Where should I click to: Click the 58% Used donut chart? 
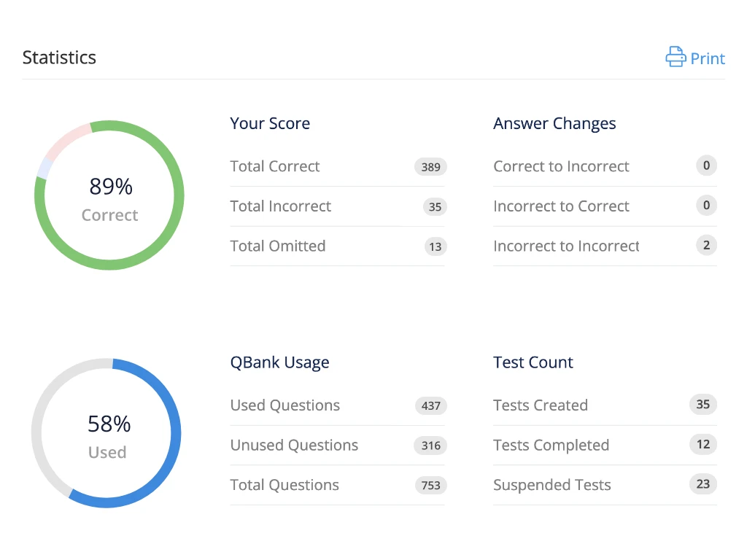[x=107, y=433]
